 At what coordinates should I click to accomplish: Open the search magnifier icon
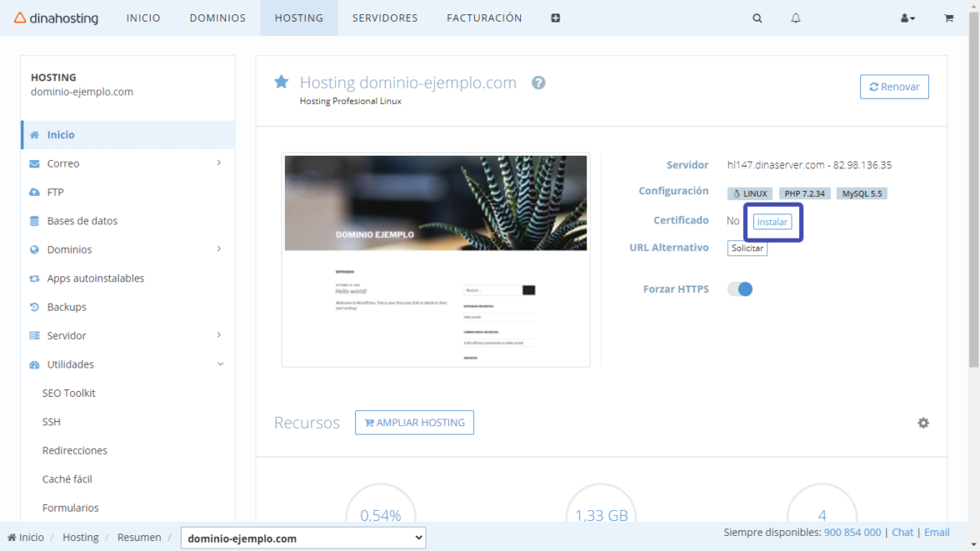click(x=756, y=18)
